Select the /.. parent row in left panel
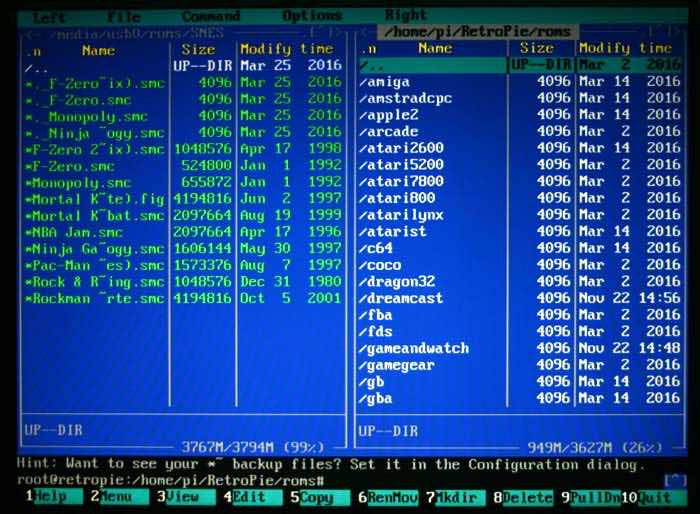 click(183, 66)
